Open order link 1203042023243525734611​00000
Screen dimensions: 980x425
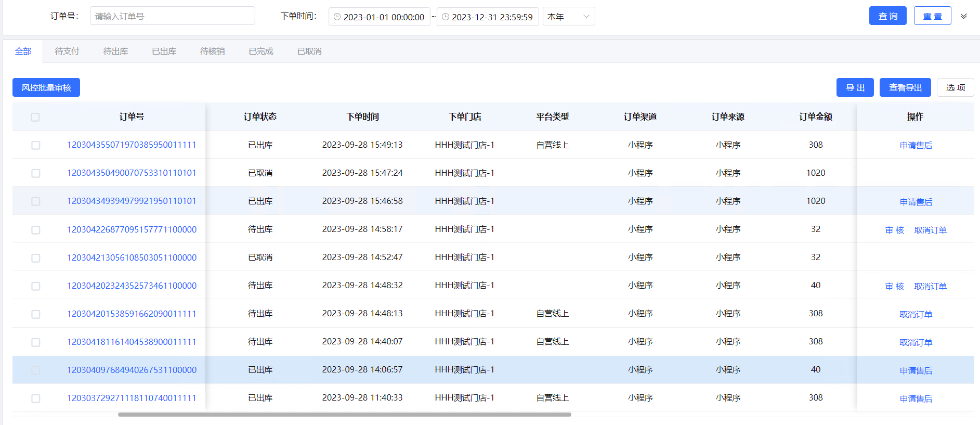click(132, 286)
